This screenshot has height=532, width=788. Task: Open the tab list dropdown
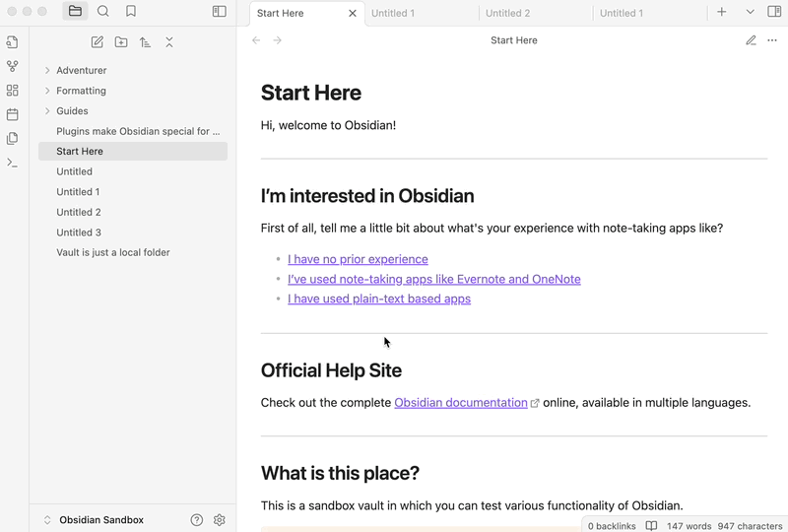pos(750,12)
